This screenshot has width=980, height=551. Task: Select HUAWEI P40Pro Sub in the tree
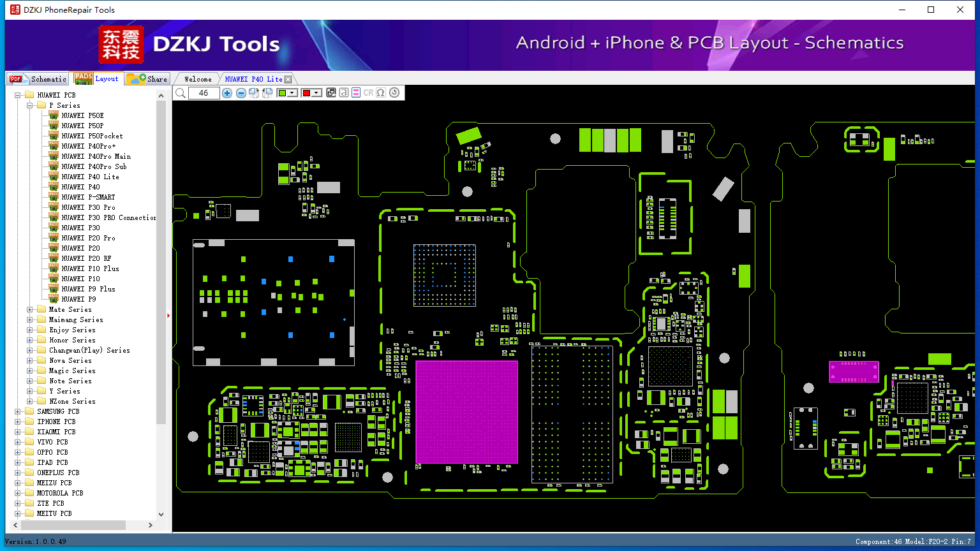coord(94,166)
